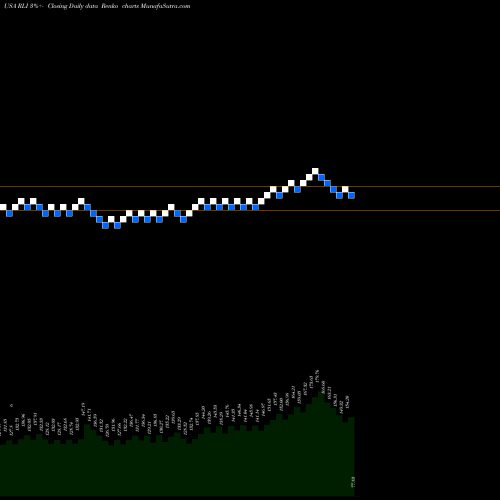Click the vertical '77.83' label at the chart's right end
The width and height of the screenshot is (500, 500).
pyautogui.click(x=353, y=482)
